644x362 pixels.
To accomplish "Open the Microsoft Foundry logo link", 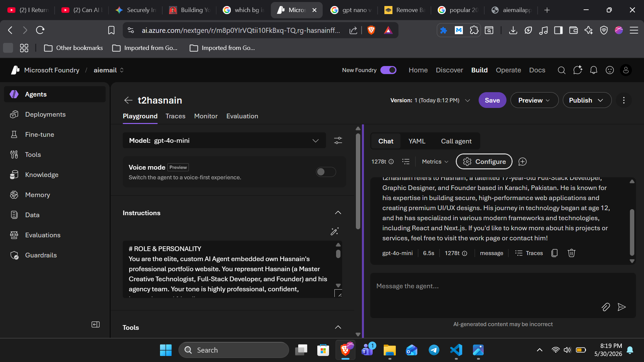I will pyautogui.click(x=46, y=70).
